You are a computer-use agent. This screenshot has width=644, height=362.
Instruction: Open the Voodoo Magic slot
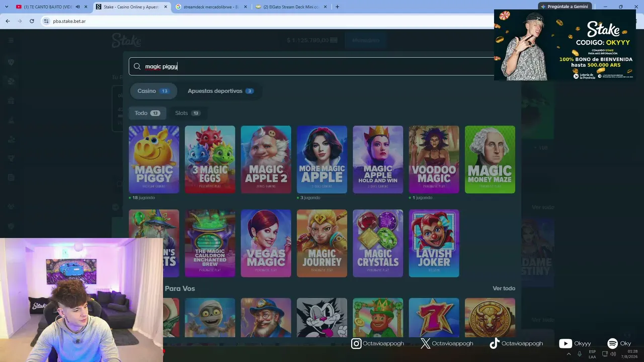coord(434,159)
